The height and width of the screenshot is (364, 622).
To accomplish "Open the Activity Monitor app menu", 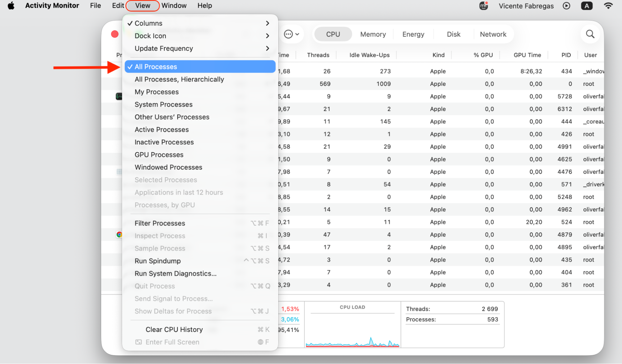I will (x=52, y=6).
